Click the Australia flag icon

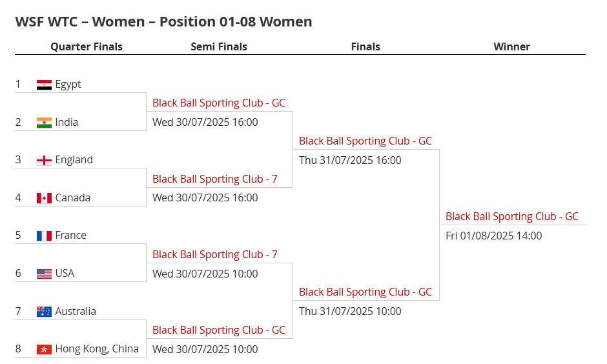[44, 312]
